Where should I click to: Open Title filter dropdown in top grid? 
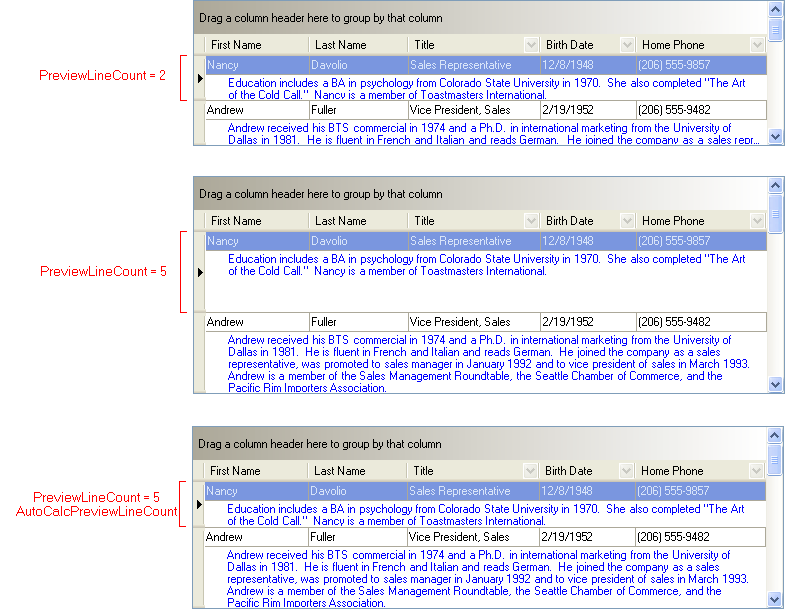point(531,45)
